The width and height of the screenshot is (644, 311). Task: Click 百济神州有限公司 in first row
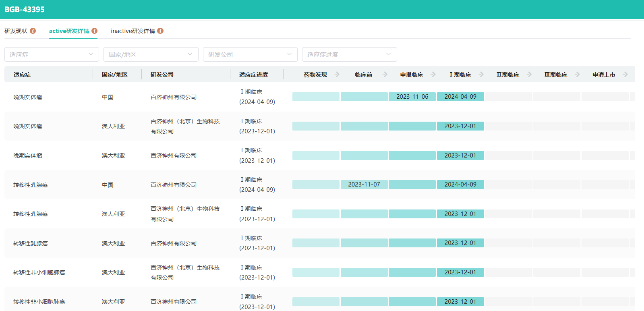174,97
